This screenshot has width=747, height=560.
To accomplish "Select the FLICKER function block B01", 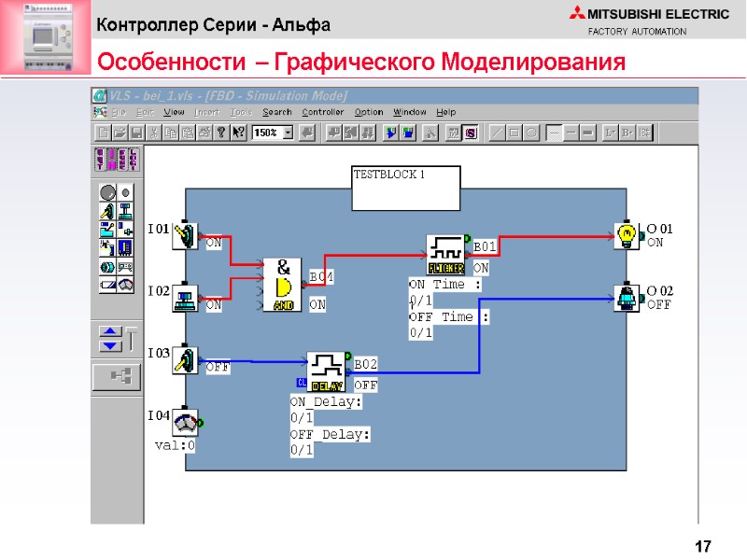I will click(446, 255).
